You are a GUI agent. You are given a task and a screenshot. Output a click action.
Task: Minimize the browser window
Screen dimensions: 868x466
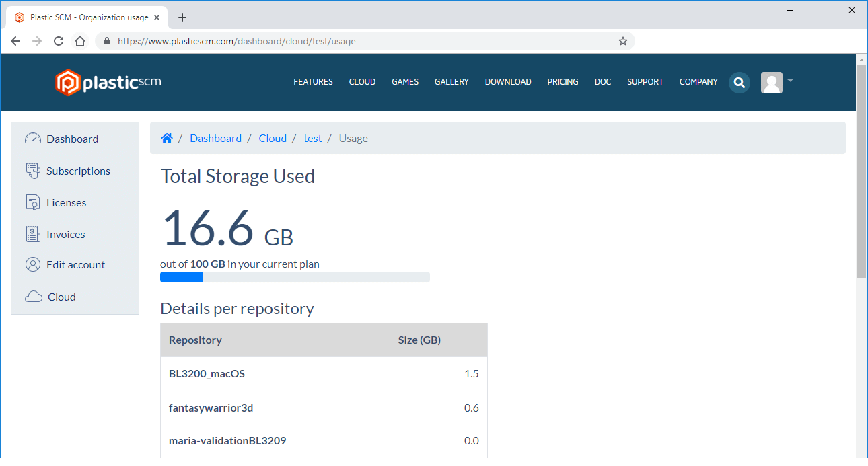coord(791,10)
